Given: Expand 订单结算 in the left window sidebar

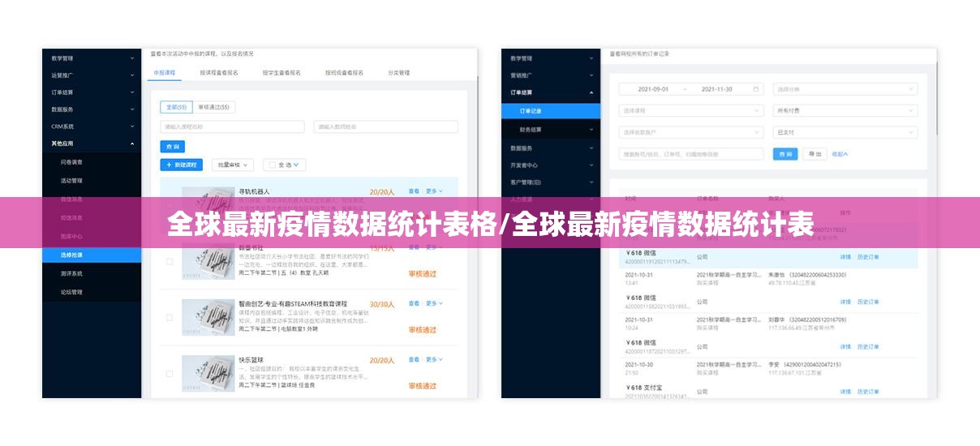Looking at the screenshot, I should click(92, 92).
